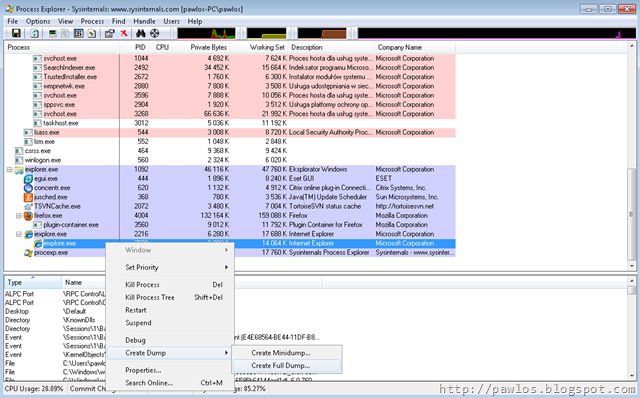This screenshot has height=398, width=640.
Task: Click the red X Kill Process icon
Action: click(124, 33)
